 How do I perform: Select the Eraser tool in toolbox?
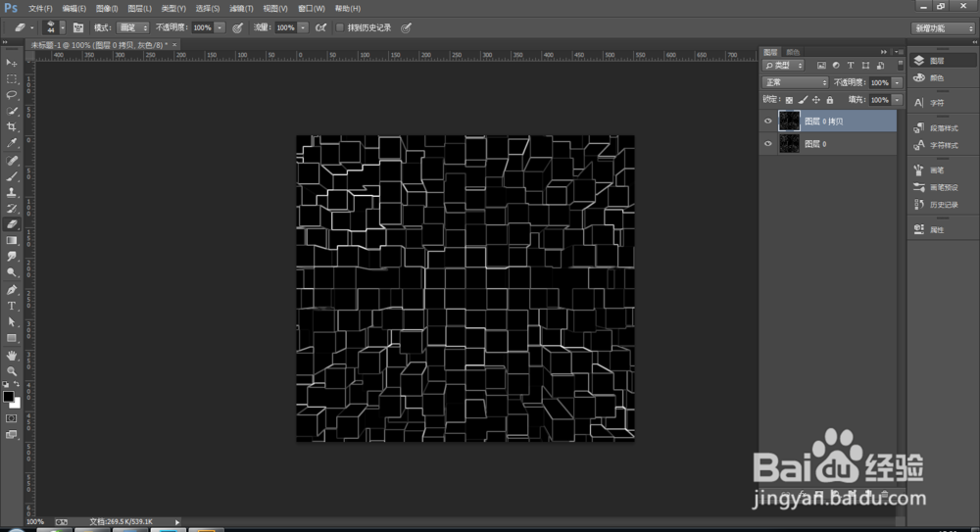11,224
